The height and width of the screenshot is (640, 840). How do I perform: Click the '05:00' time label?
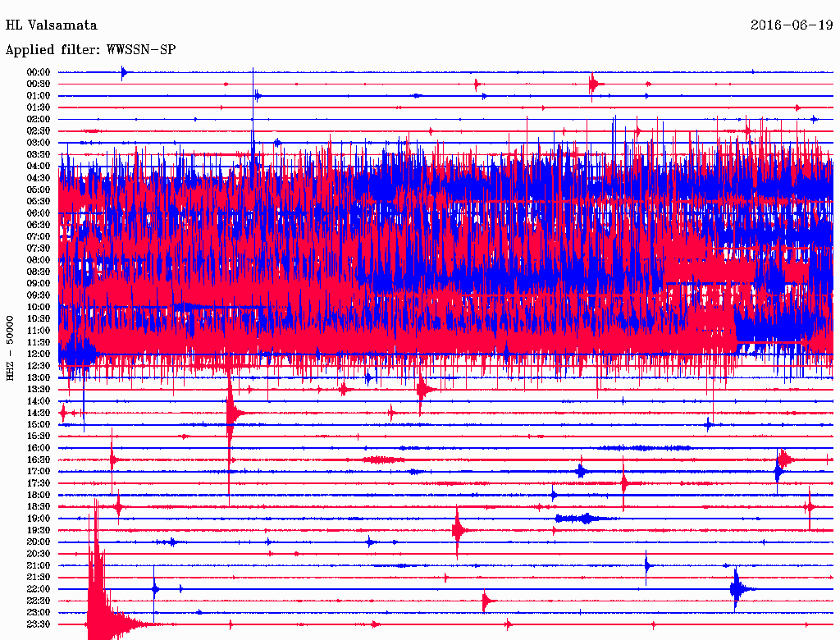tap(39, 190)
